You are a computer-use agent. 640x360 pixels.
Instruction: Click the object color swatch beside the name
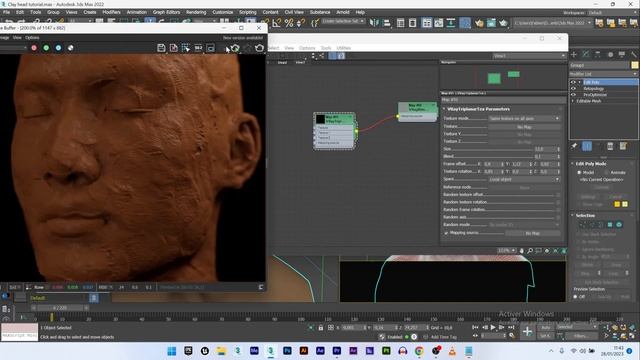click(635, 65)
